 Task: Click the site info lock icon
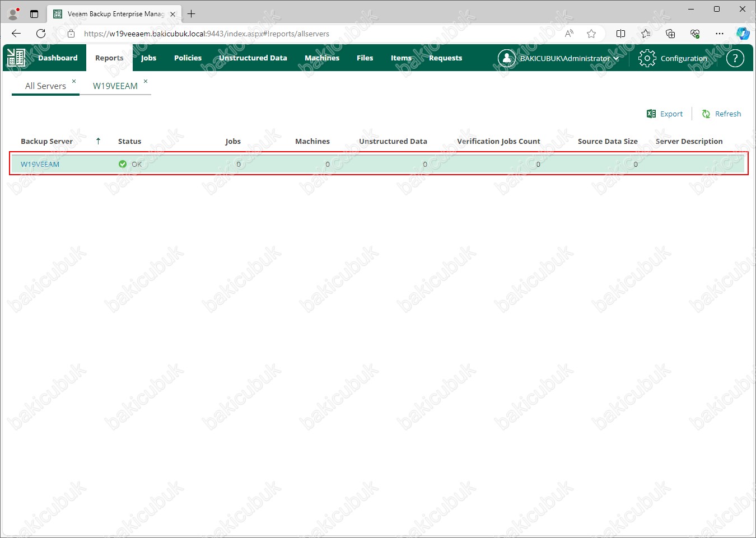click(x=71, y=34)
